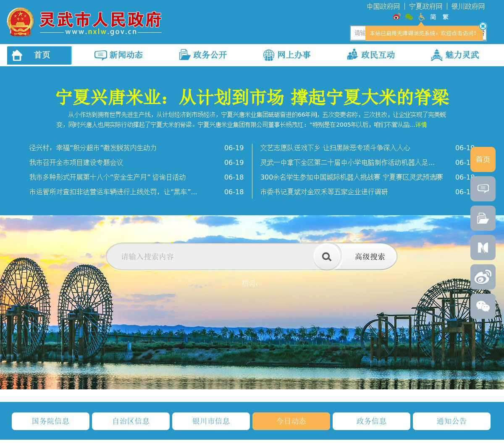The image size is (504, 446).
Task: Open news 市委书记夏斌对金双禾调研
Action: pos(324,192)
